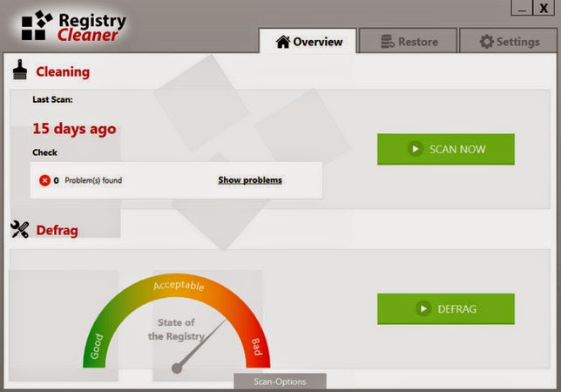Click the Defrag wrench and screwdriver icon
The height and width of the screenshot is (392, 561).
[20, 229]
